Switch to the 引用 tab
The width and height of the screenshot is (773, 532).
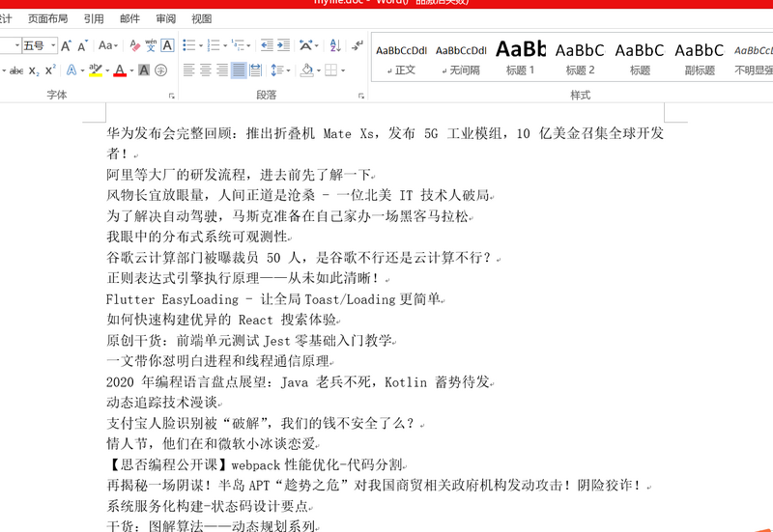(x=94, y=18)
